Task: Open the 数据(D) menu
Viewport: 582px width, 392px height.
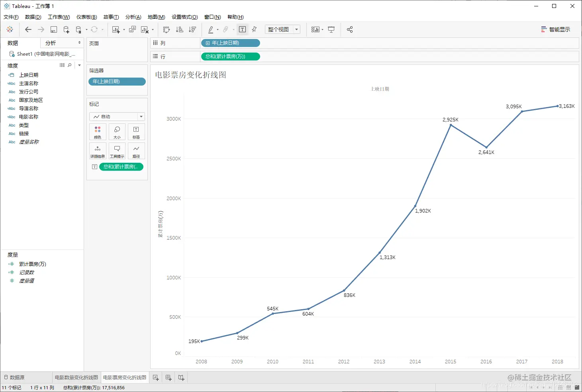Action: [x=33, y=17]
